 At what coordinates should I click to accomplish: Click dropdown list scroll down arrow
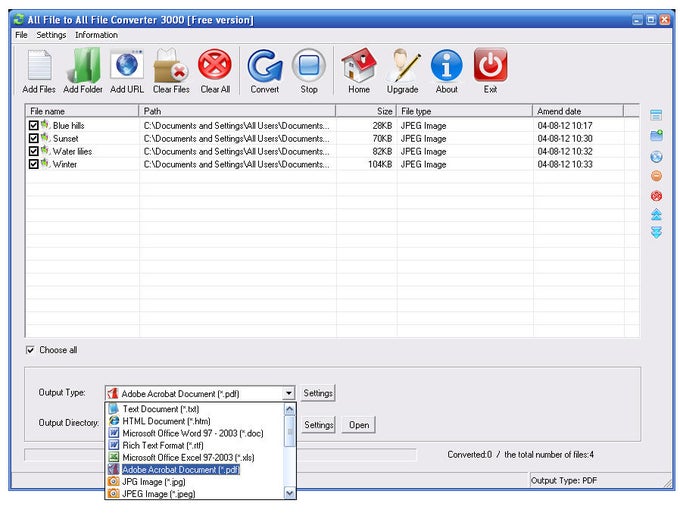click(x=290, y=493)
